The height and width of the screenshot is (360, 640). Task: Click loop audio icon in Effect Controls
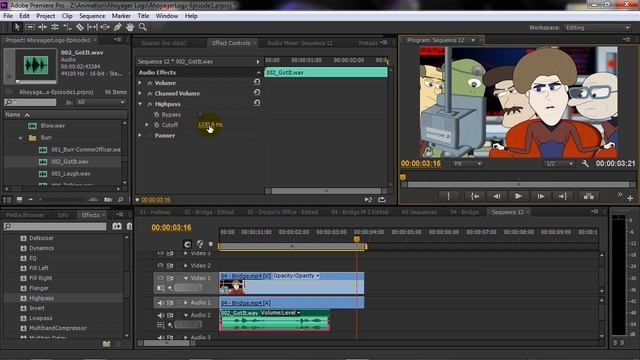pyautogui.click(x=382, y=200)
